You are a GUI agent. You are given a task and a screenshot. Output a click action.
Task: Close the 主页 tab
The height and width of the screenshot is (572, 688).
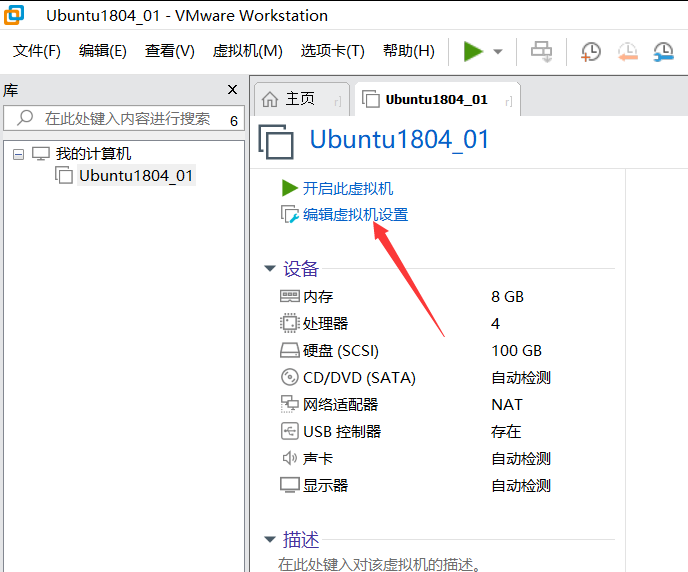(337, 102)
